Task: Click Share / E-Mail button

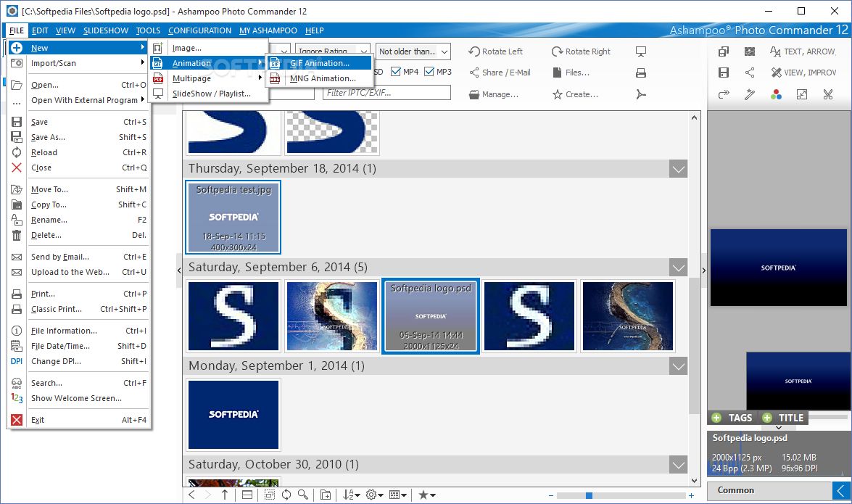Action: (x=500, y=73)
